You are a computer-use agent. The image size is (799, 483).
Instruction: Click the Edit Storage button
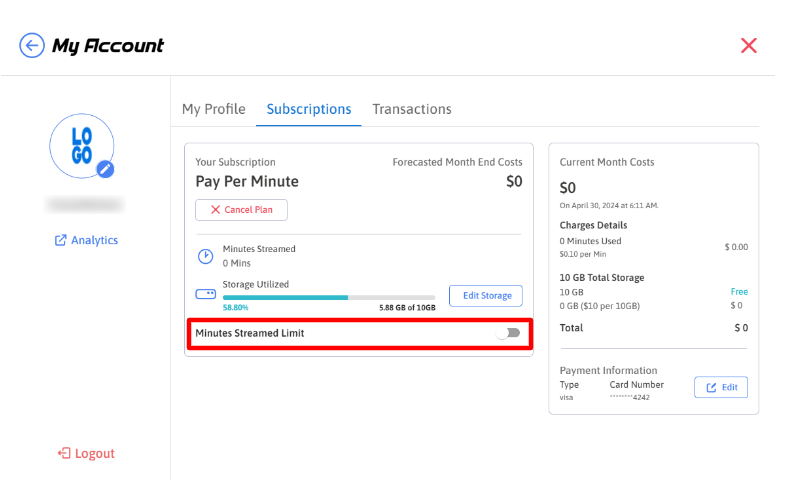486,295
